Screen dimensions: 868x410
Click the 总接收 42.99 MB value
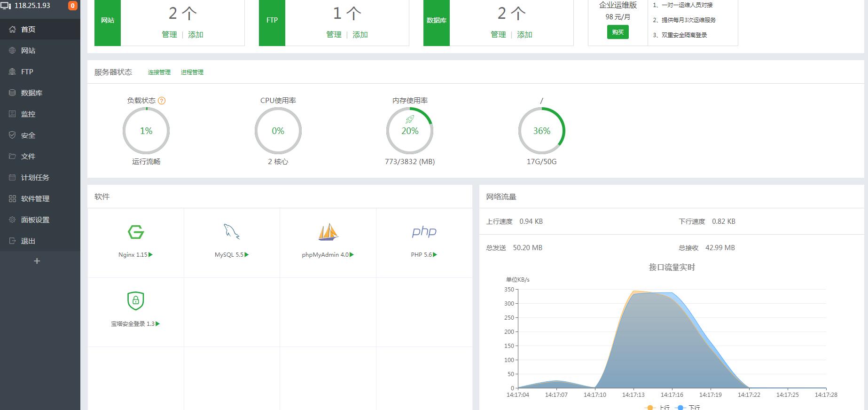pyautogui.click(x=720, y=248)
